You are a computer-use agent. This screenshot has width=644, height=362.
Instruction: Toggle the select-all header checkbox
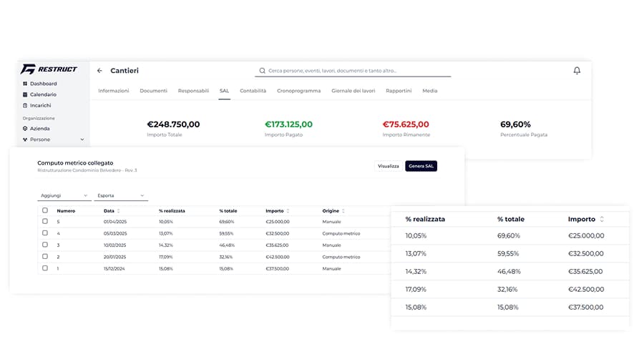45,210
